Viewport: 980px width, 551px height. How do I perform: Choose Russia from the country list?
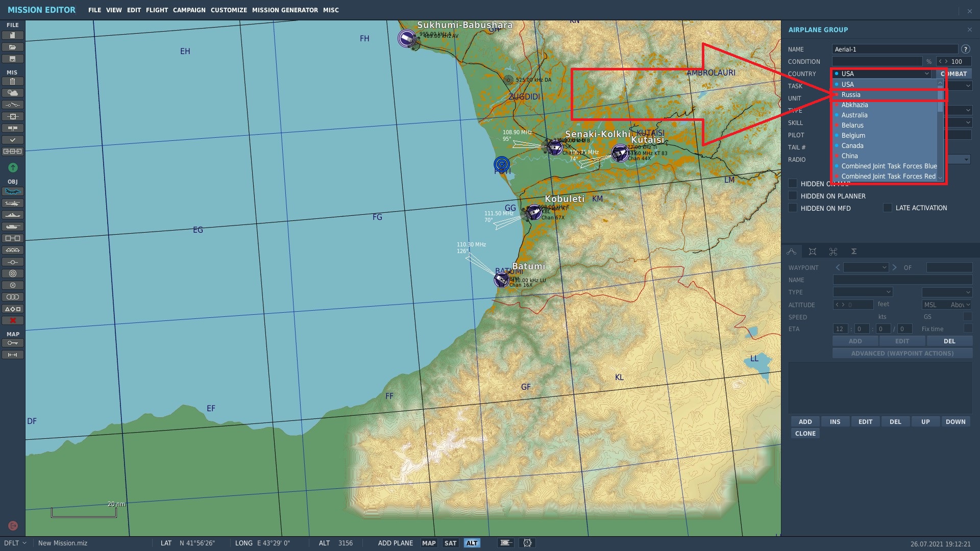[851, 95]
